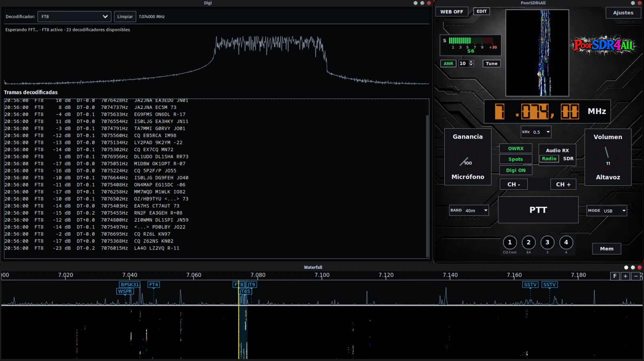Viewport: 644px width, 361px height.
Task: Toggle the Spots button
Action: (x=516, y=159)
